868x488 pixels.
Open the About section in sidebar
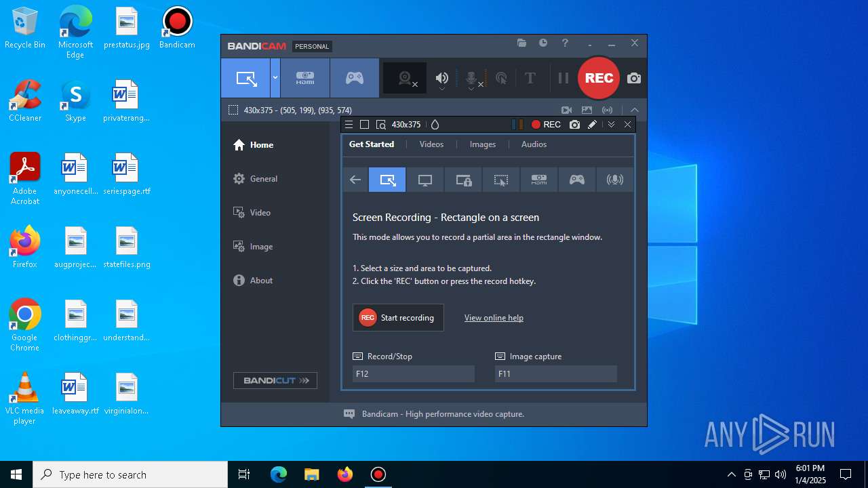pos(253,281)
